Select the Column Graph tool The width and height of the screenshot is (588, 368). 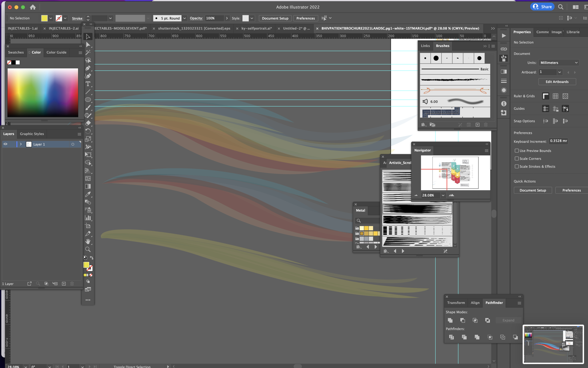[x=88, y=218]
